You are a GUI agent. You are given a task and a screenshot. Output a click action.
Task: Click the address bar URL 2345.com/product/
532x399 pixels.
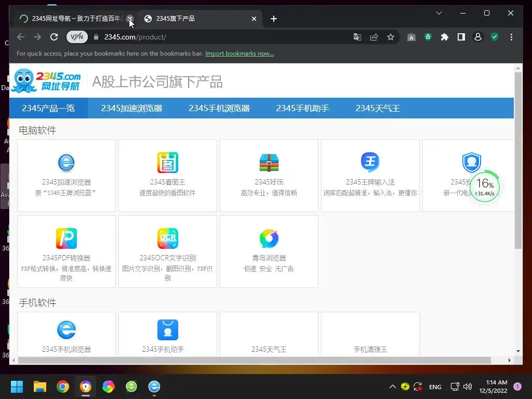[x=135, y=37]
